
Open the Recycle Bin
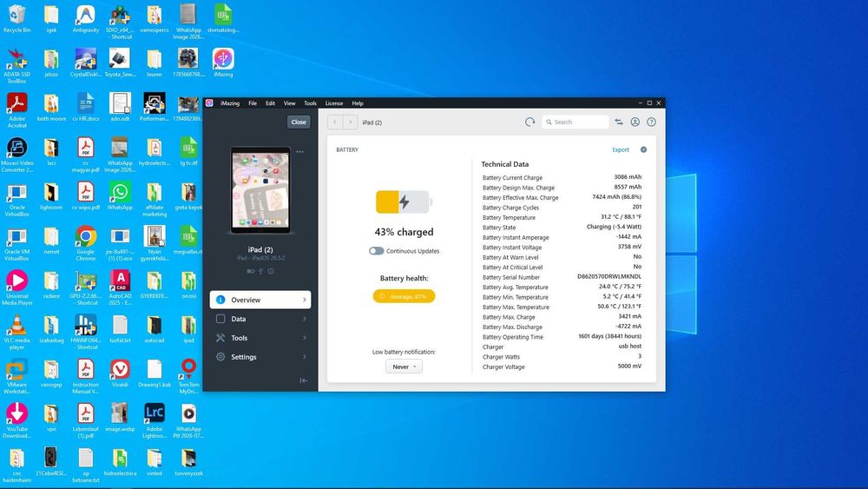tap(17, 18)
